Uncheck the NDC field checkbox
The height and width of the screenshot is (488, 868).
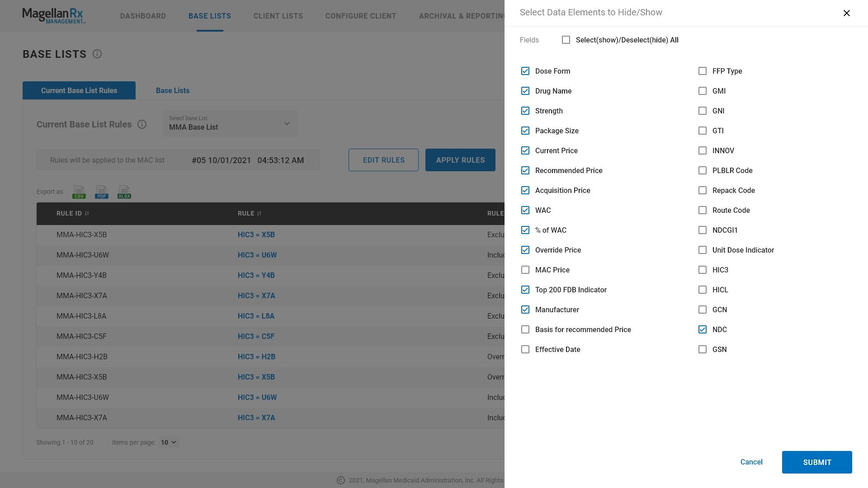(702, 329)
